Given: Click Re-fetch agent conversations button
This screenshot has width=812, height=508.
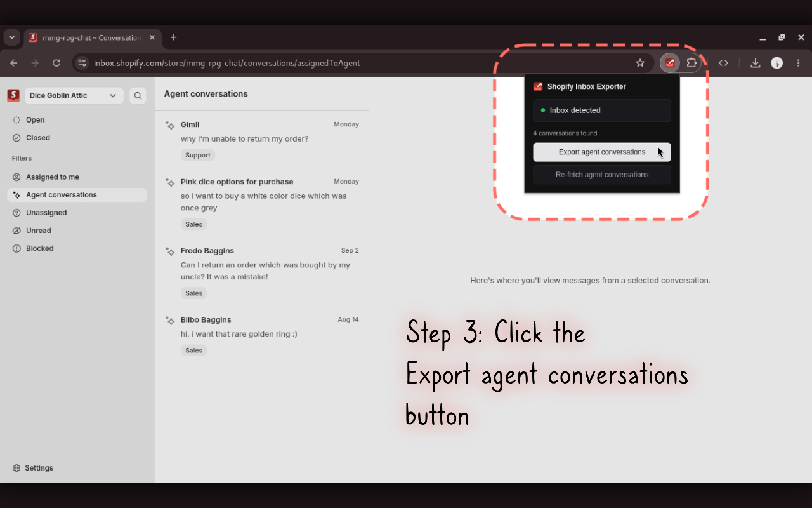Looking at the screenshot, I should pos(602,175).
